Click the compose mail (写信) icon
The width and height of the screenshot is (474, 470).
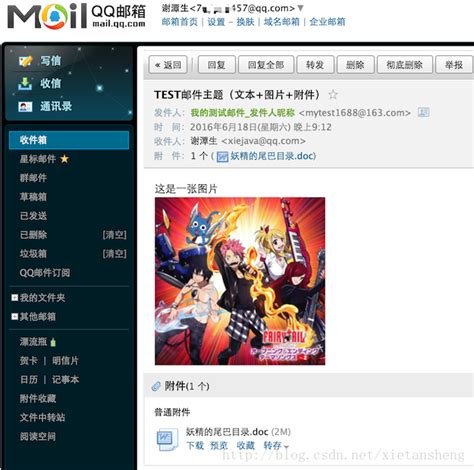[x=25, y=61]
